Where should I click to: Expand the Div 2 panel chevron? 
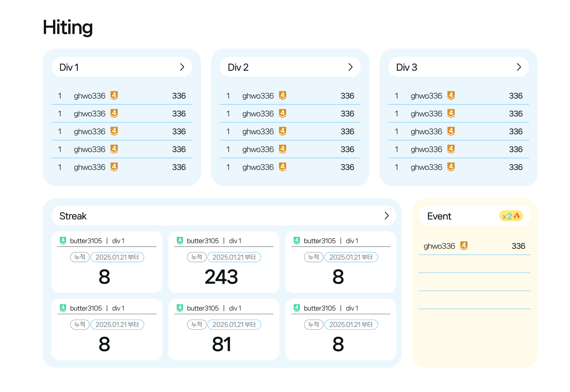click(350, 67)
